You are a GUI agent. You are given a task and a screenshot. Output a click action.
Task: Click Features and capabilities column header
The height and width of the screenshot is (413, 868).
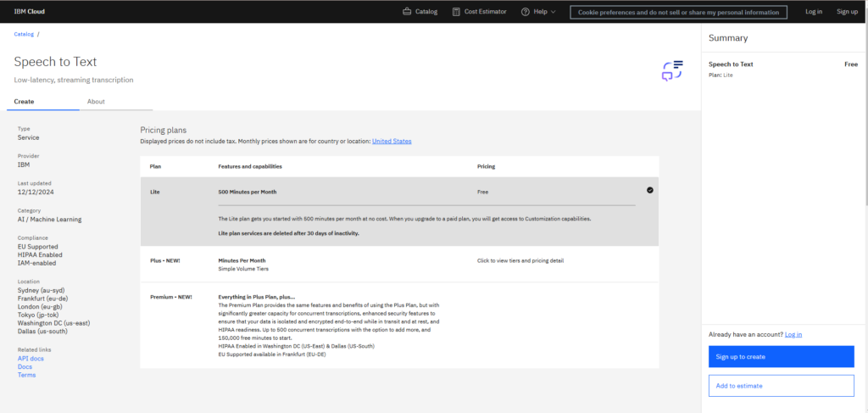click(x=250, y=166)
